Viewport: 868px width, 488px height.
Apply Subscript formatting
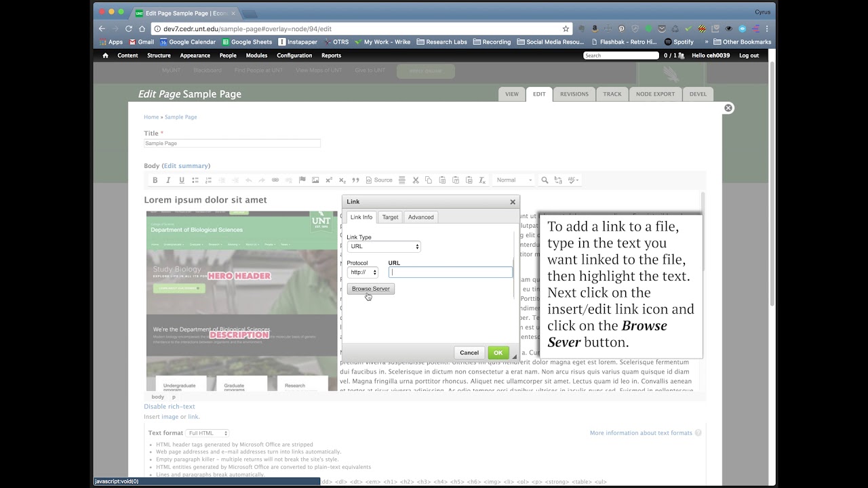[x=342, y=180]
